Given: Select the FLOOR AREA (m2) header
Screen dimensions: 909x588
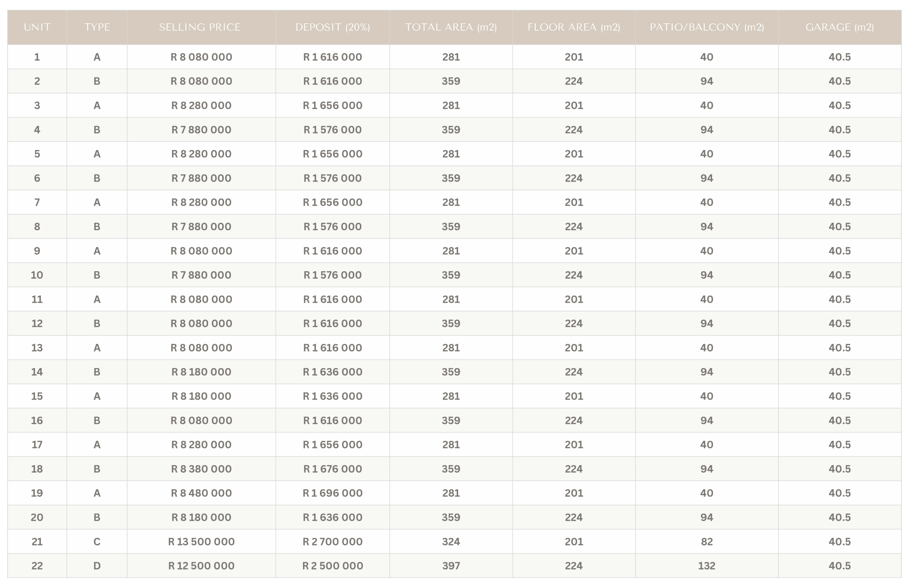Looking at the screenshot, I should [574, 27].
